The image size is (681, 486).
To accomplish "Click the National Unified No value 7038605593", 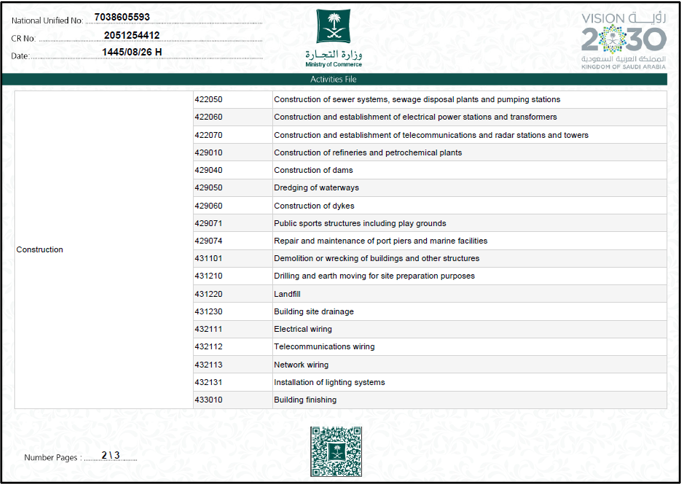I will [x=122, y=17].
